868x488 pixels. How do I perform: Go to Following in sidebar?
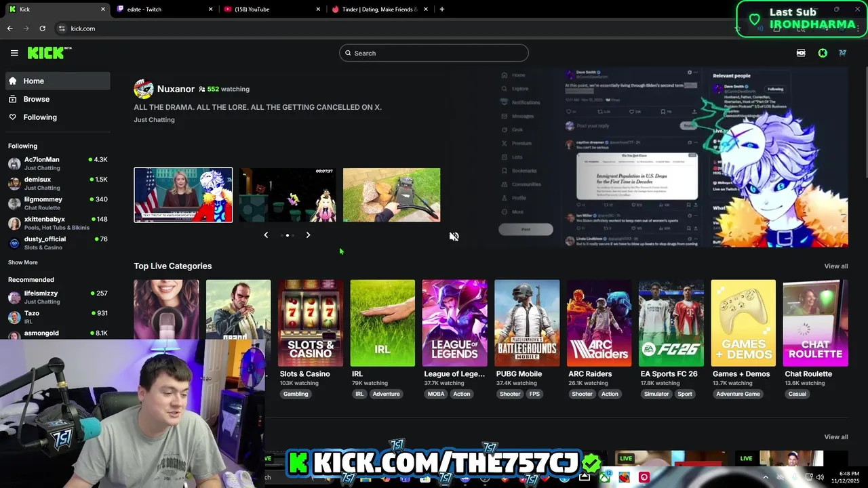click(58, 117)
